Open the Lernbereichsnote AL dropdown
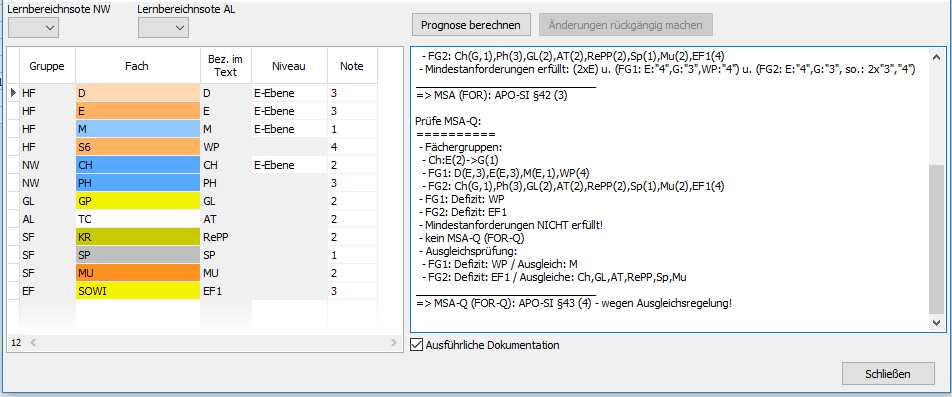Screen dimensions: 952x397 163,27
